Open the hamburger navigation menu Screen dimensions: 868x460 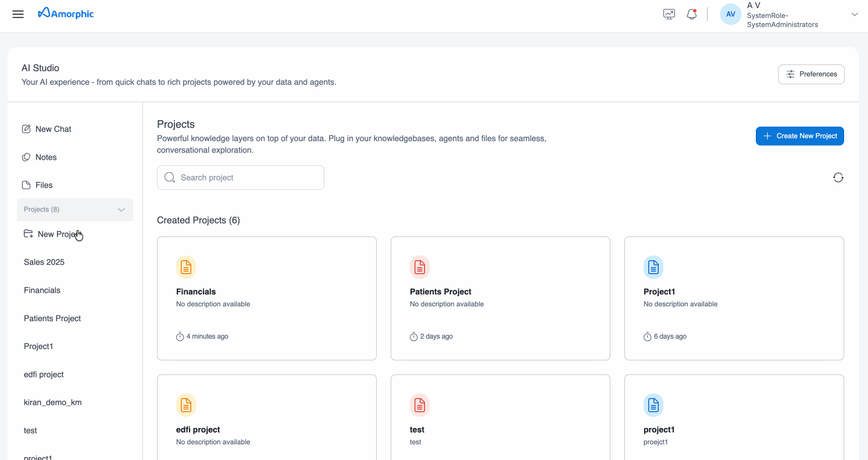(17, 14)
